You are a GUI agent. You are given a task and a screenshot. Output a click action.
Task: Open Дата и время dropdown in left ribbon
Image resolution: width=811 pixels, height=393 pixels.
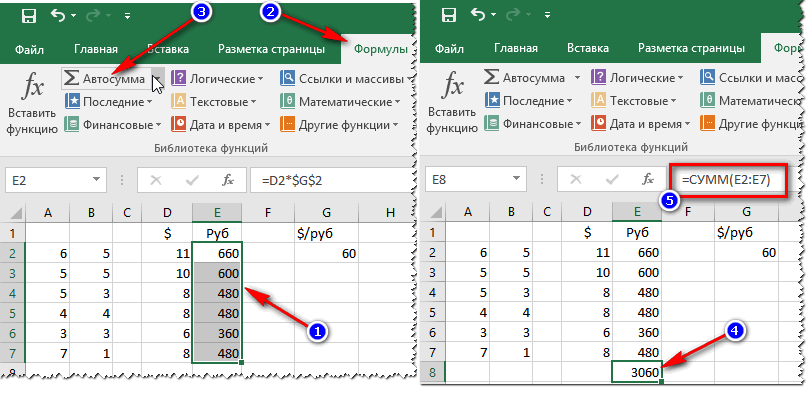click(x=221, y=125)
